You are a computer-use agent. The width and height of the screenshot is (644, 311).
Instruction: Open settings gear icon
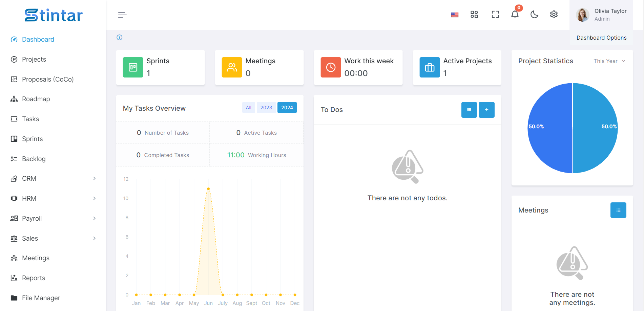pyautogui.click(x=554, y=15)
